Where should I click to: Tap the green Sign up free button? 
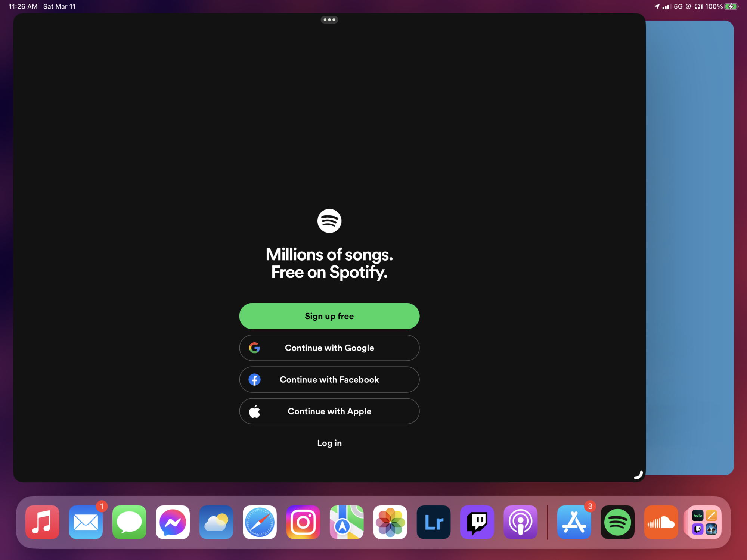click(329, 316)
